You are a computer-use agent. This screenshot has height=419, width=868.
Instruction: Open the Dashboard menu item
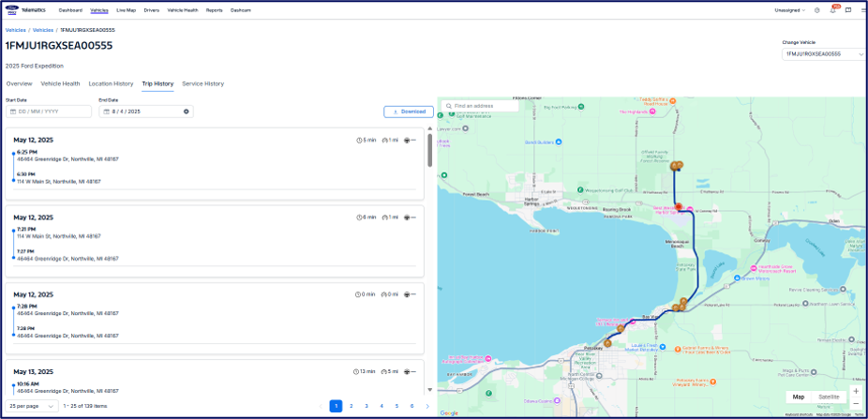(x=70, y=10)
